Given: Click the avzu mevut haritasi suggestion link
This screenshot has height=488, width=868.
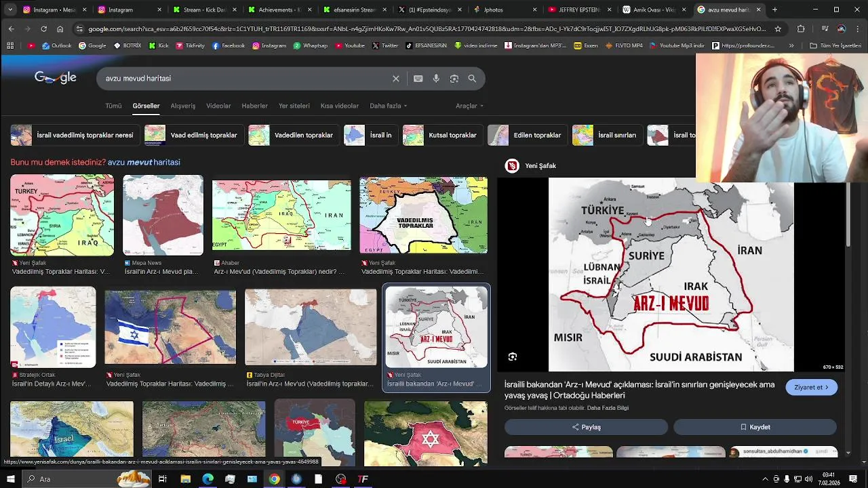Looking at the screenshot, I should point(144,163).
